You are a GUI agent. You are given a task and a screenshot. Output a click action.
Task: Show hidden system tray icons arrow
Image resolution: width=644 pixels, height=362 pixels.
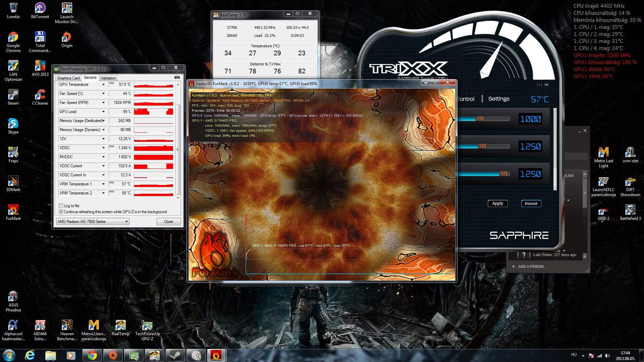point(583,356)
